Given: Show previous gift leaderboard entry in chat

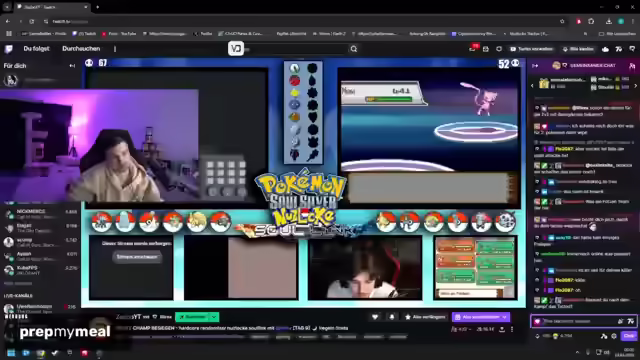Looking at the screenshot, I should (x=532, y=86).
